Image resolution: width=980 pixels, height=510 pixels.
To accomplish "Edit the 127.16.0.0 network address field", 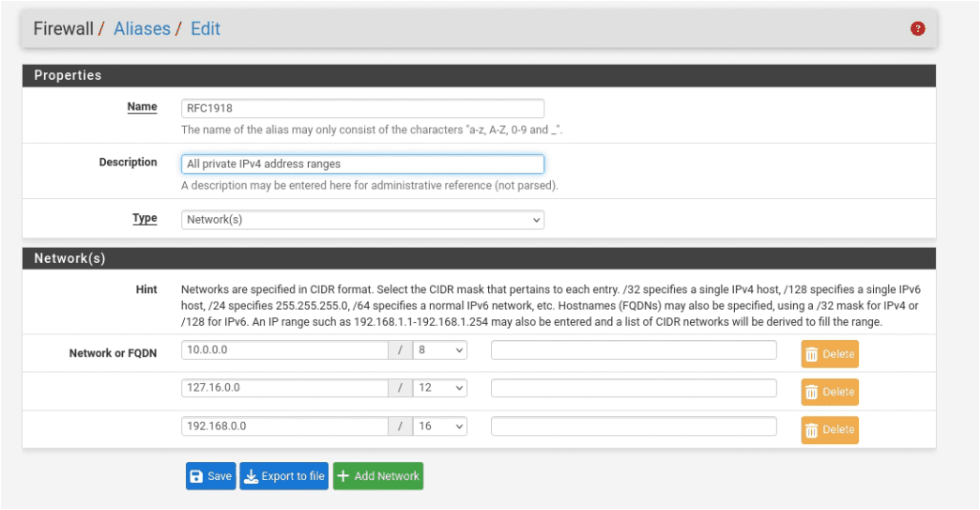I will 284,388.
